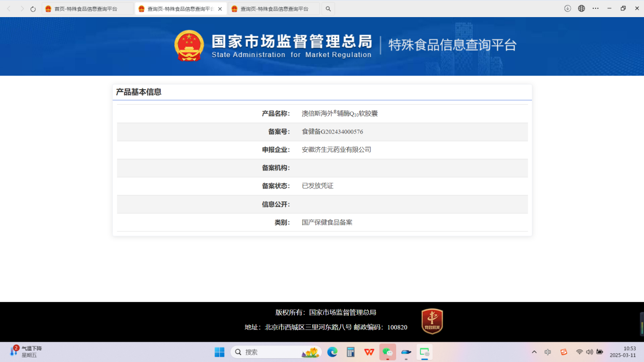Click the browser forward arrow

tap(22, 9)
